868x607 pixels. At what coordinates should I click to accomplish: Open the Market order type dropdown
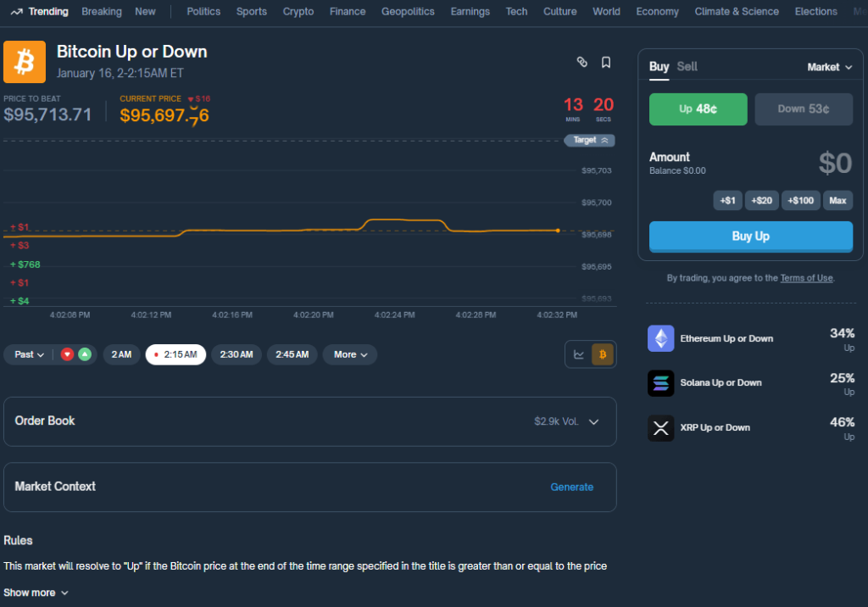[829, 67]
